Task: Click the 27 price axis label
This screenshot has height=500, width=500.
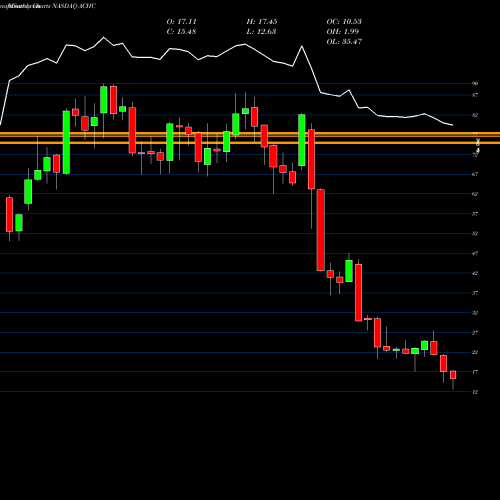Action: tap(475, 333)
